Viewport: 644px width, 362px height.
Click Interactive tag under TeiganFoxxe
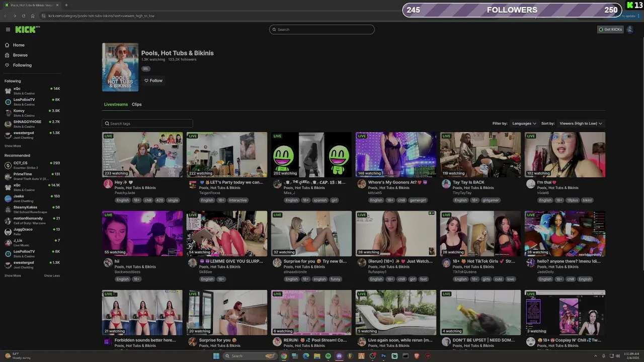pyautogui.click(x=238, y=200)
